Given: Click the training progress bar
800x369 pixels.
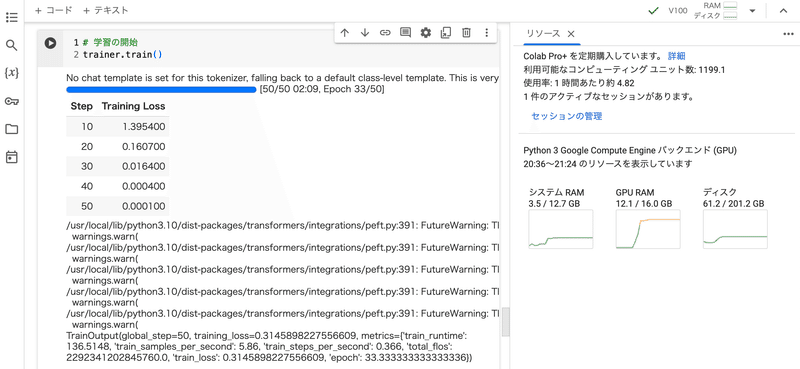Looking at the screenshot, I should point(161,90).
